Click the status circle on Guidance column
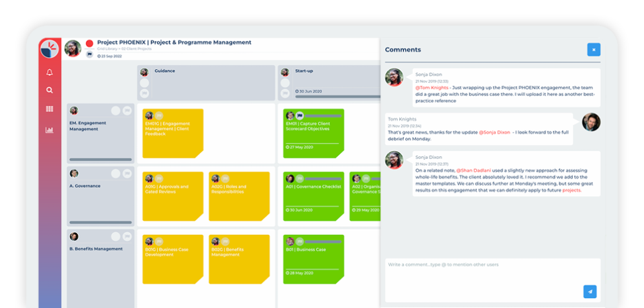 (x=144, y=83)
